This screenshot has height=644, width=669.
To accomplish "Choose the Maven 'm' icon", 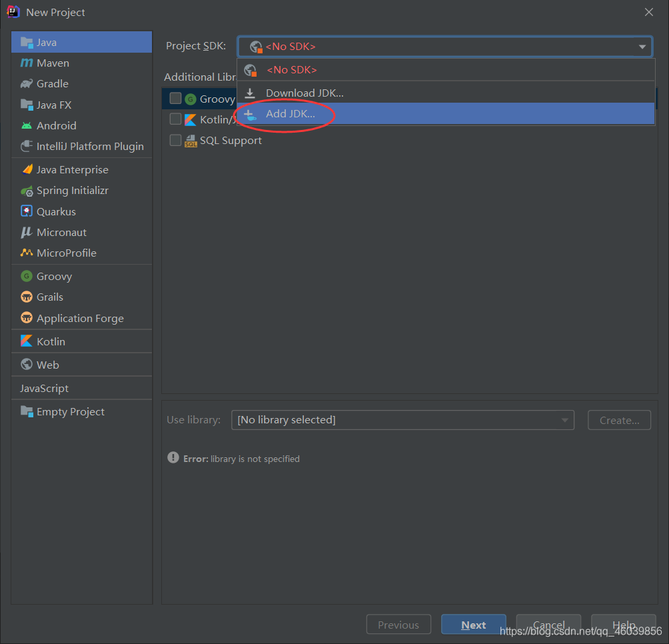I will pos(27,63).
